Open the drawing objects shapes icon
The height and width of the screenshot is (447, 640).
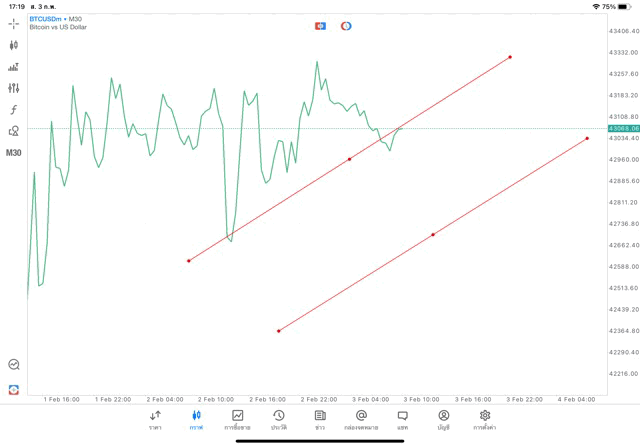point(14,131)
